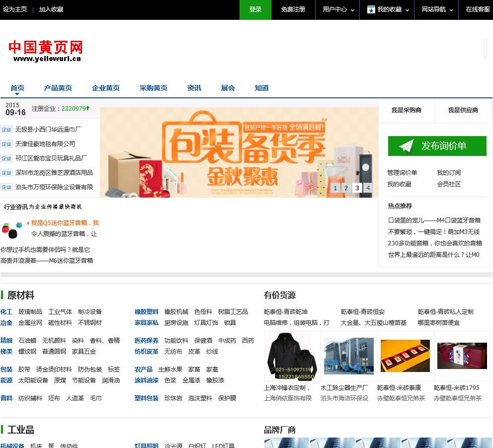
Task: Switch to the 产品黄页 tab
Action: click(x=58, y=88)
